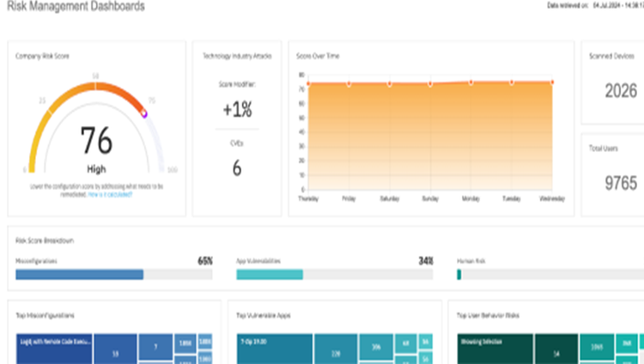Image resolution: width=644 pixels, height=364 pixels.
Task: Select the Company Risk Score value 76
Action: point(96,141)
